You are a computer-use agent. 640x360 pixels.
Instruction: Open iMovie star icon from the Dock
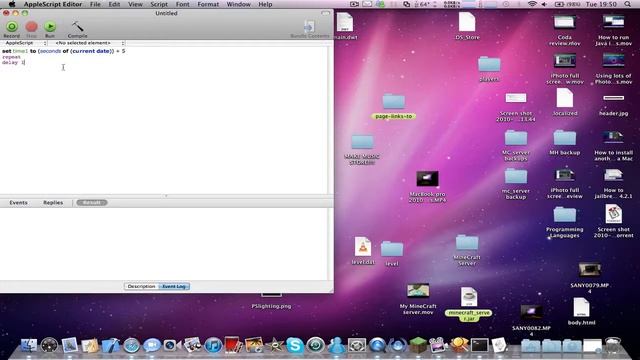(274, 345)
